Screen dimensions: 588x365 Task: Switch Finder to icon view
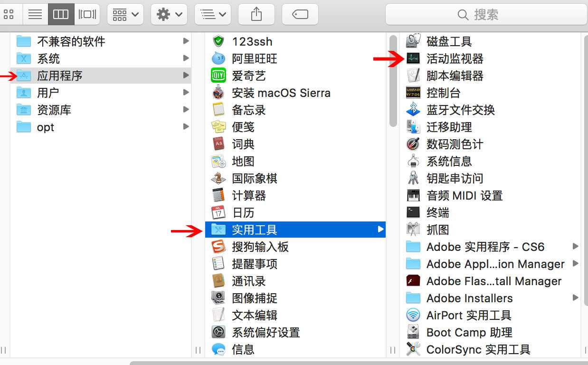tap(9, 14)
